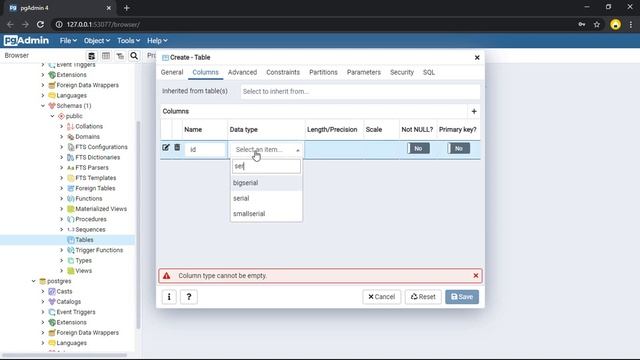The height and width of the screenshot is (360, 640).
Task: Click the pgAdmin logo
Action: tap(27, 40)
